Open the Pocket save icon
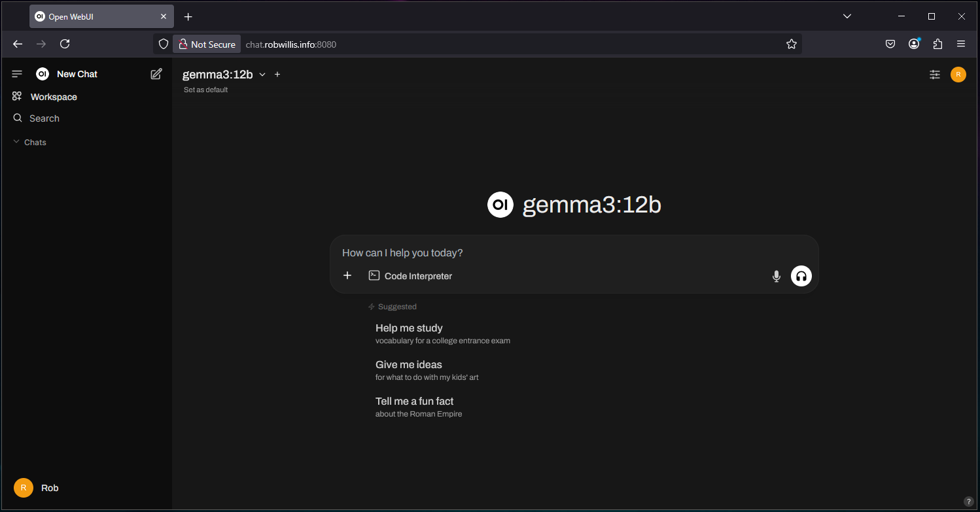980x512 pixels. 890,44
